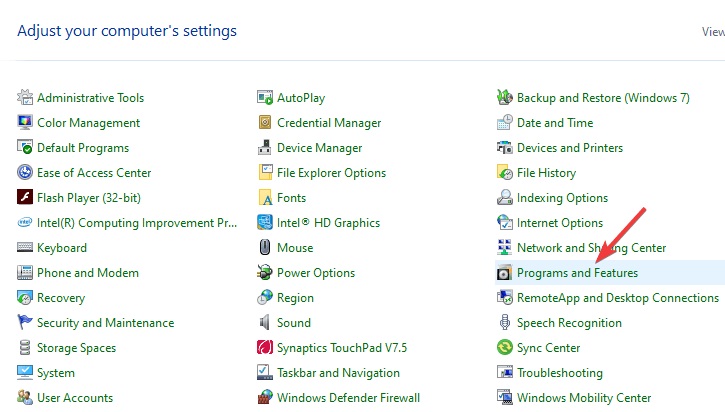
Task: Open the Security and Maintenance link
Action: (105, 323)
